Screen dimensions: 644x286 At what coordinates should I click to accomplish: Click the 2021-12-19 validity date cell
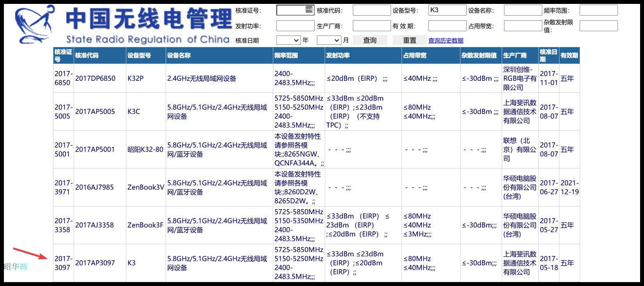click(569, 187)
